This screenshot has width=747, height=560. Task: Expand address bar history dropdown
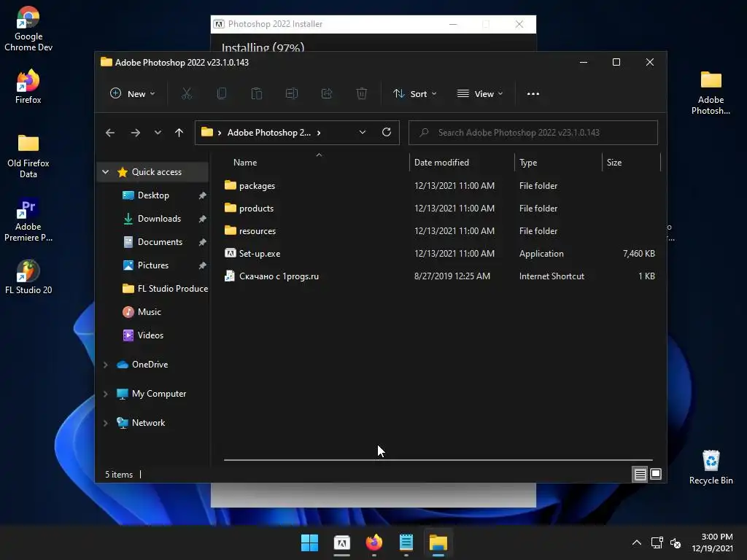pos(363,133)
